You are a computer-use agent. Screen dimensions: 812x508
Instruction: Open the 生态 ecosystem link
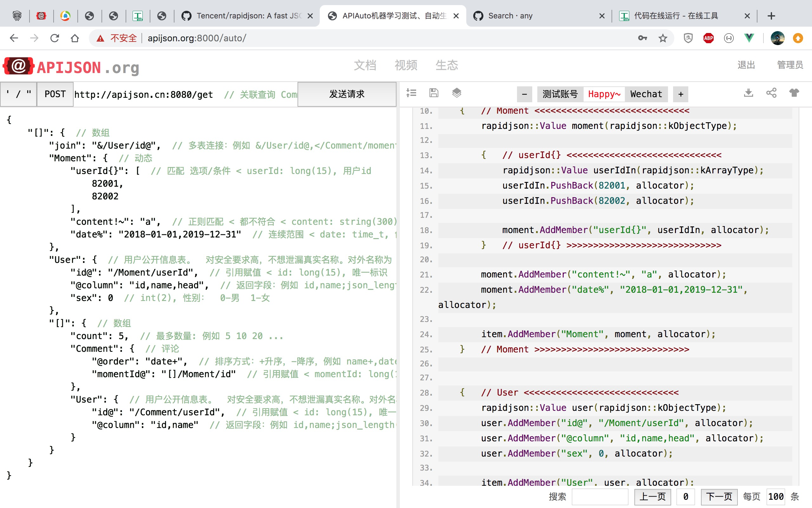(447, 65)
